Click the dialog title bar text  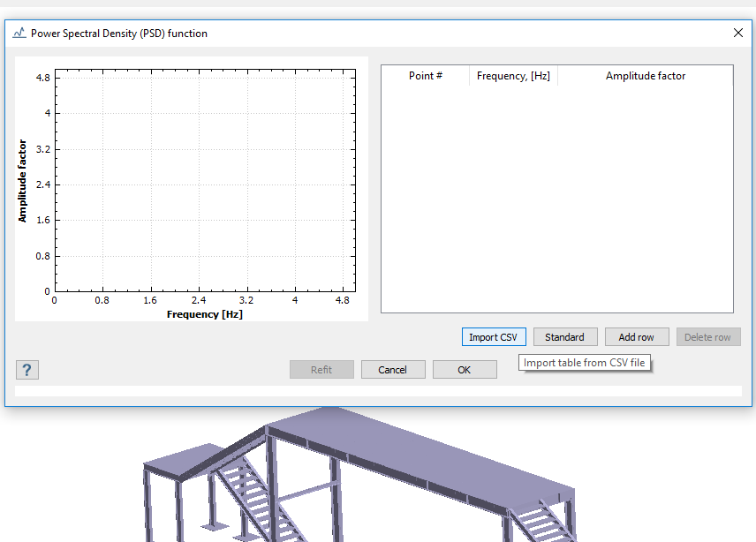119,34
